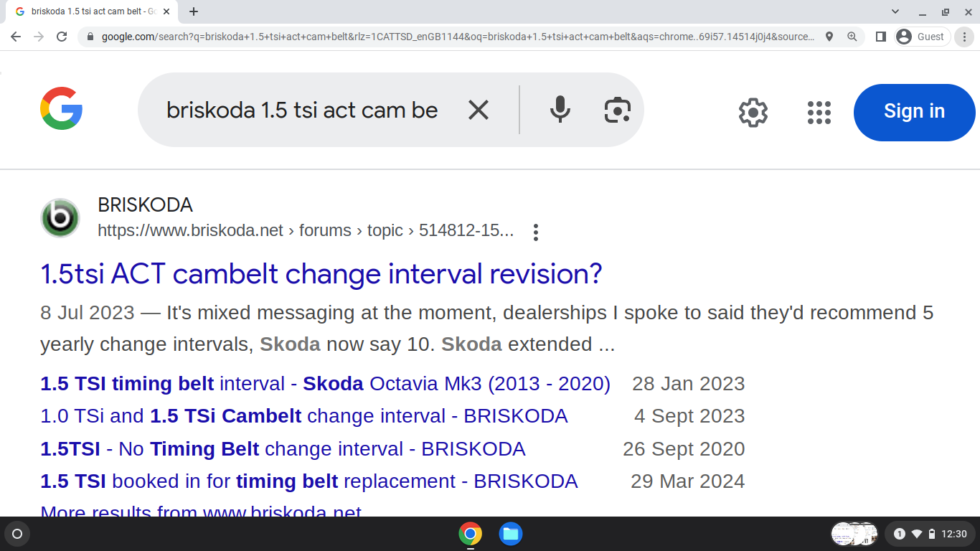Go to the Google home logo
The height and width of the screenshot is (551, 980).
(62, 108)
